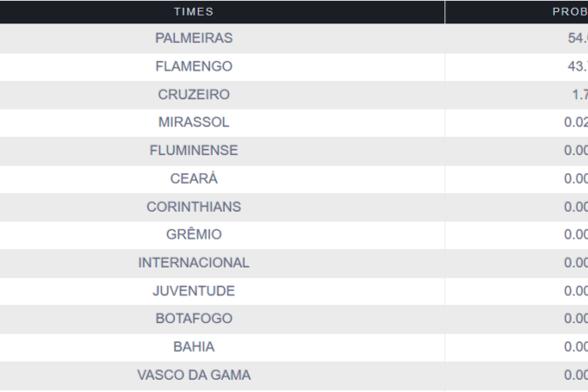Select the GRÊMIO team name
The width and height of the screenshot is (588, 392).
(193, 234)
